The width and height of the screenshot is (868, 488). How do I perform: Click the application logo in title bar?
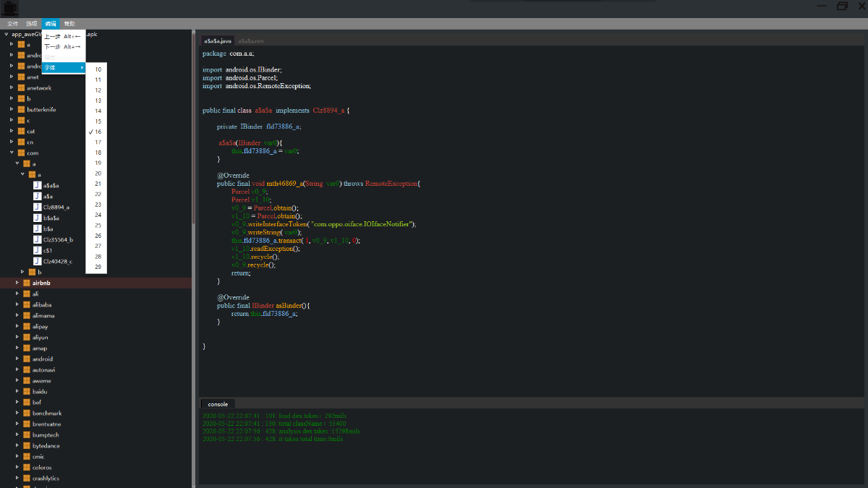coord(10,7)
